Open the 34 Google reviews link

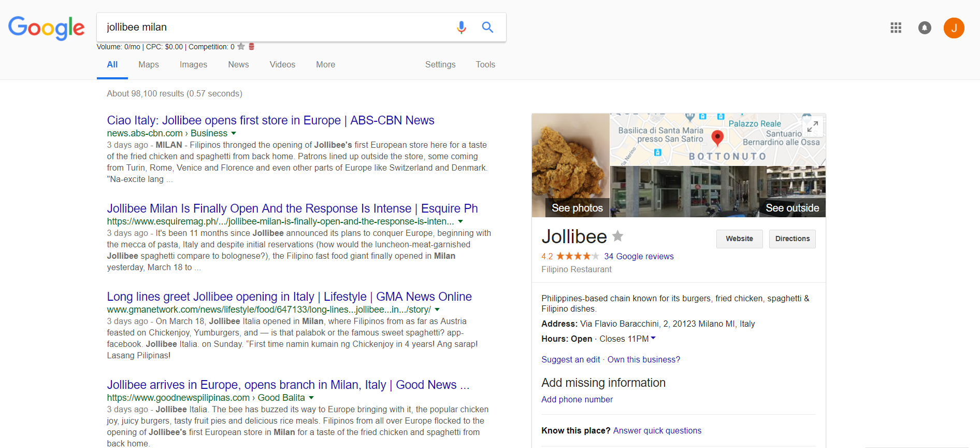(639, 257)
